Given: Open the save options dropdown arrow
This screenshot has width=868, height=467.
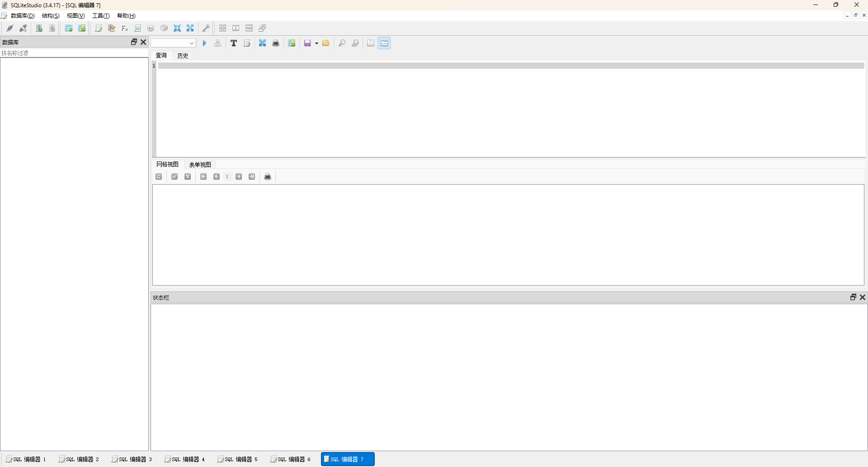Looking at the screenshot, I should tap(316, 43).
